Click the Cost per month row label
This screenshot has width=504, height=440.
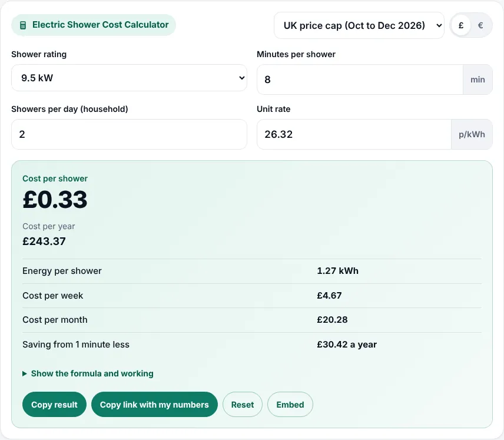55,320
